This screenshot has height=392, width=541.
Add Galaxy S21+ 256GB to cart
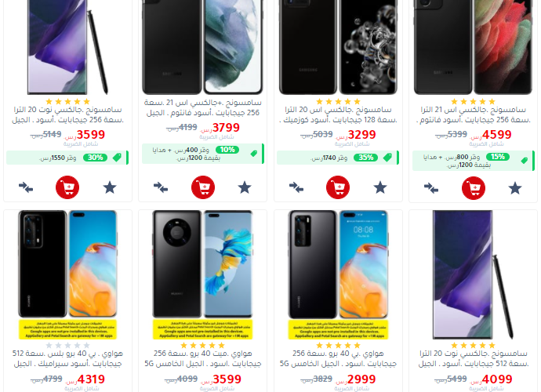[203, 187]
